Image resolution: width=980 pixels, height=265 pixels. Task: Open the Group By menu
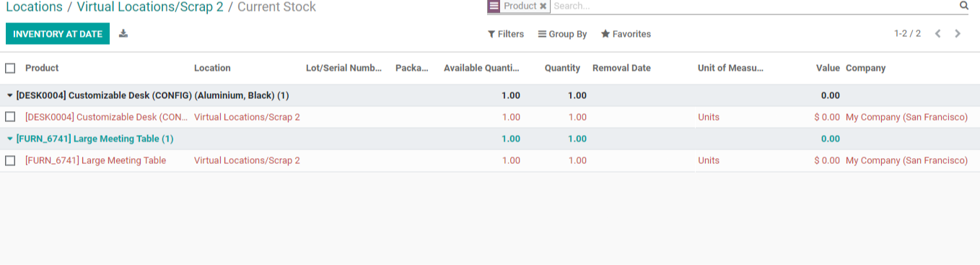[x=563, y=34]
